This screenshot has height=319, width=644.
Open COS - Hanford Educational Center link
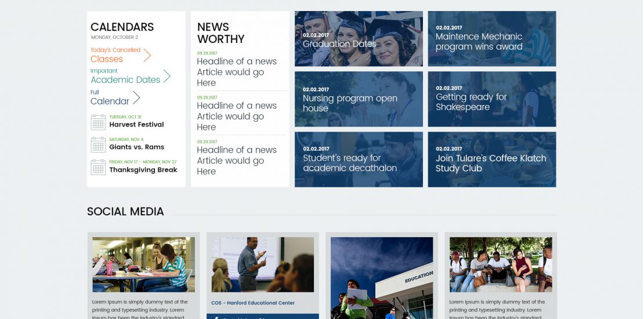tap(252, 303)
